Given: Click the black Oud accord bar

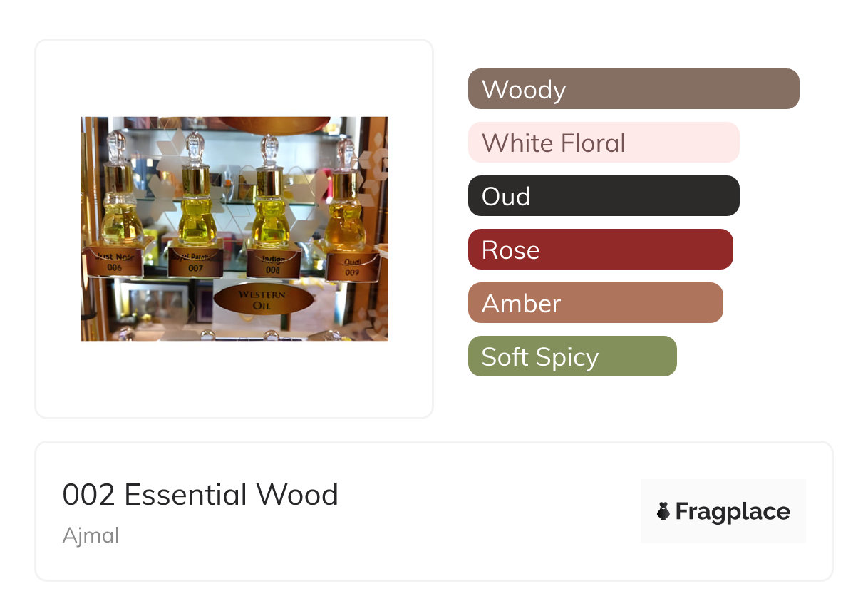Looking at the screenshot, I should [x=603, y=196].
